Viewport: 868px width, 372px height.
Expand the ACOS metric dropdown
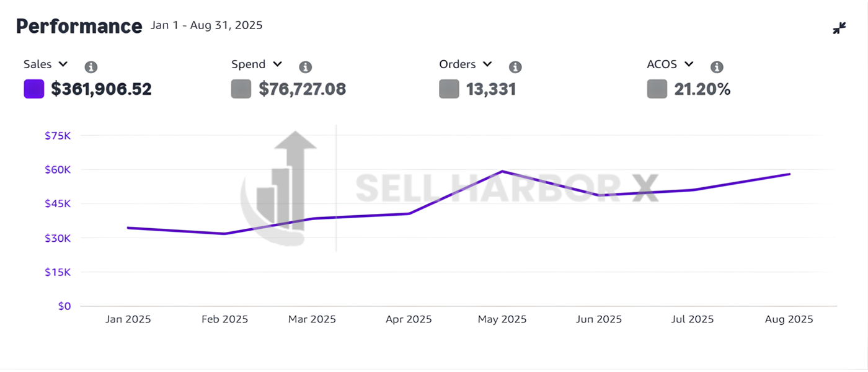pyautogui.click(x=689, y=64)
